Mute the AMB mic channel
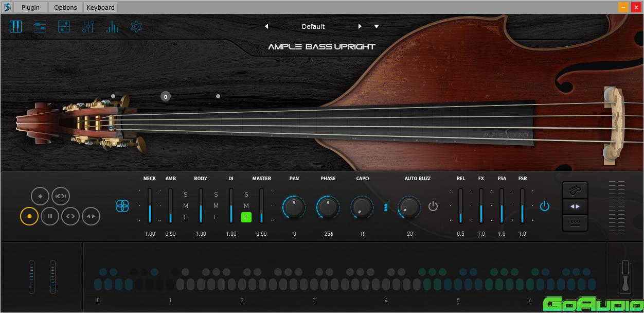Screen dimensions: 644x313 point(186,206)
